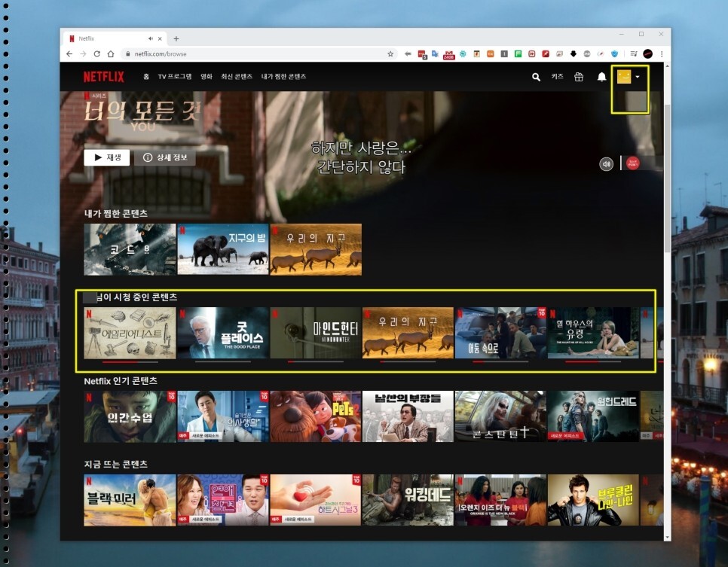Open the Netflix search magnifier

click(x=536, y=77)
